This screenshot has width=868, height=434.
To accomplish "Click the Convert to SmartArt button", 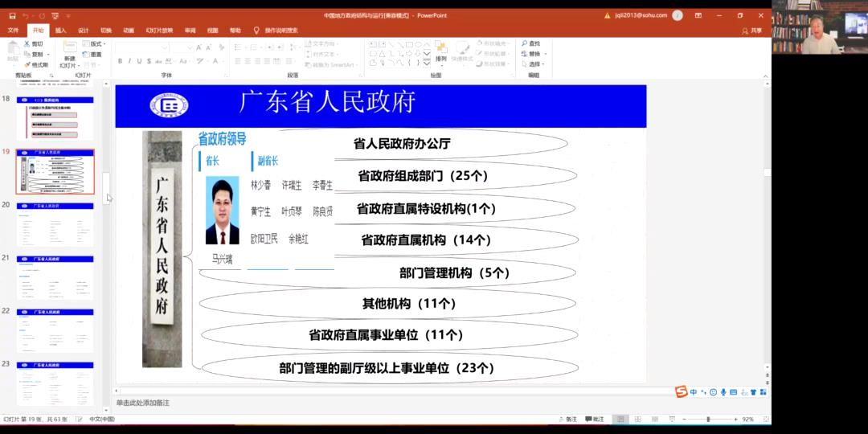I will [330, 65].
